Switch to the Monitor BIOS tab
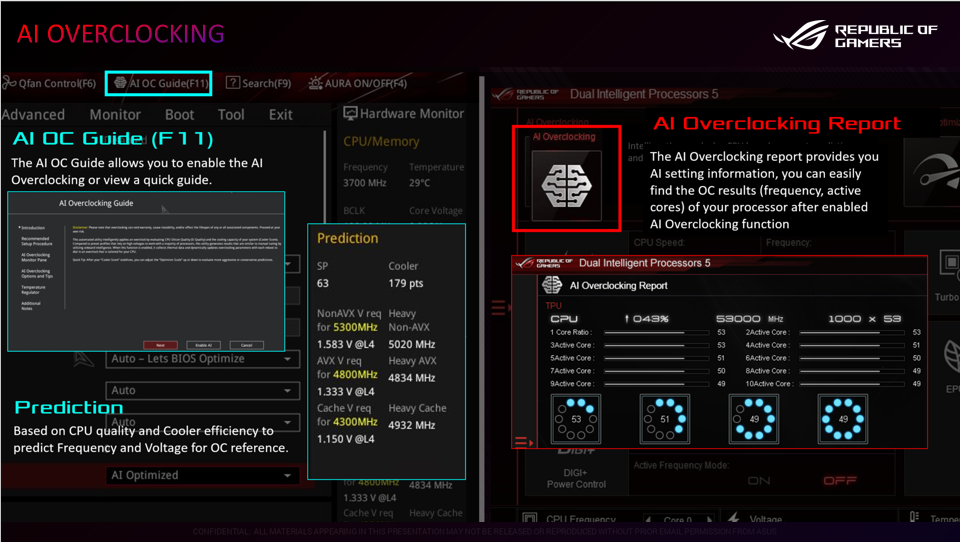Screen dimensions: 960x542 (115, 115)
